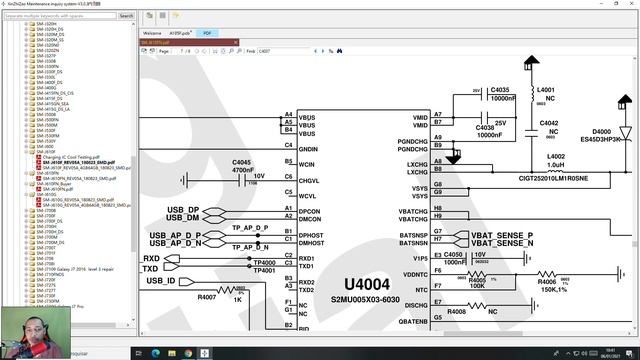Find next match with right arrow
The image size is (640, 360).
point(323,51)
